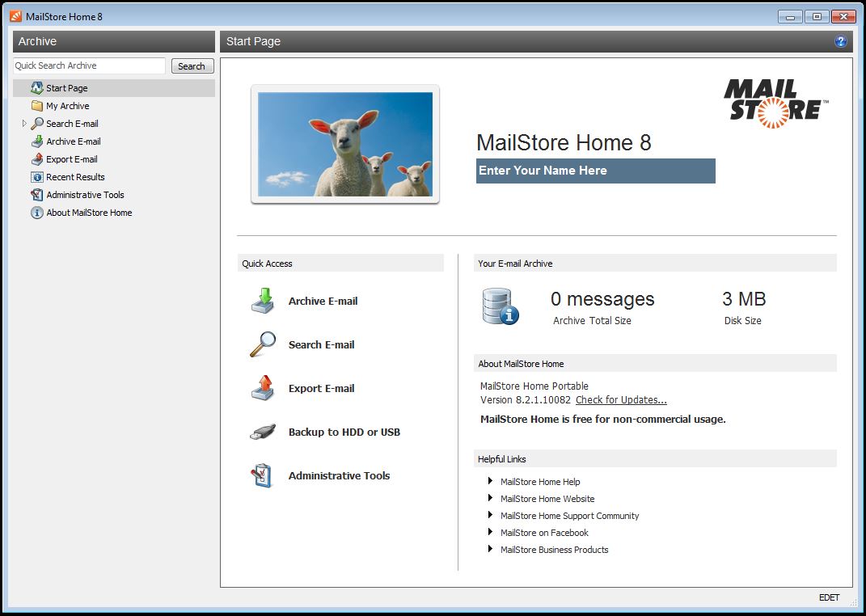
Task: Click the Search E-mail magnifier icon in sidebar
Action: point(37,124)
